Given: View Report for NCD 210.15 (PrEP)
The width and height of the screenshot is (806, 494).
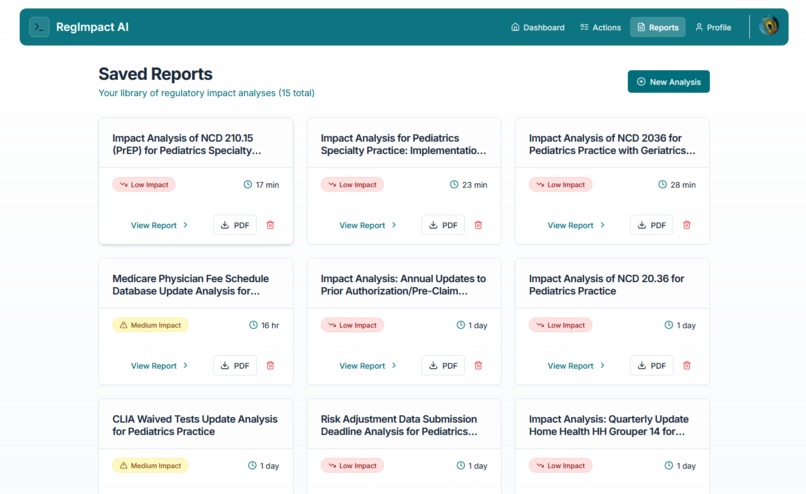Looking at the screenshot, I should [159, 225].
